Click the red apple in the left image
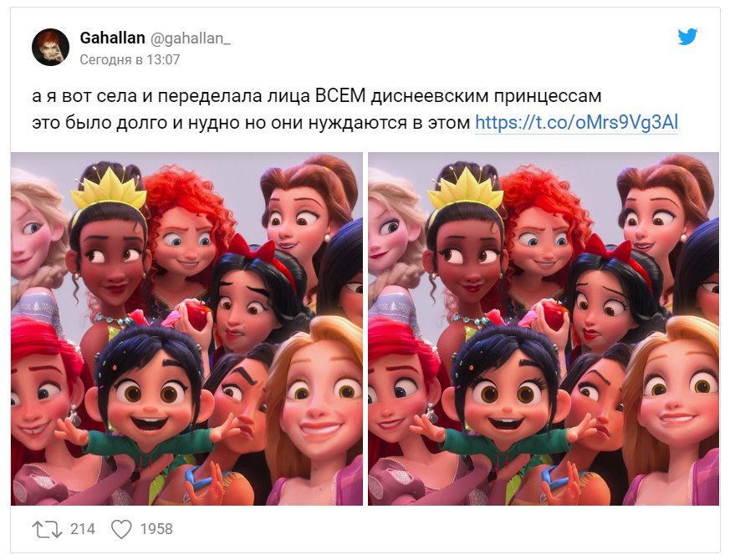The width and height of the screenshot is (730, 560). pyautogui.click(x=198, y=315)
